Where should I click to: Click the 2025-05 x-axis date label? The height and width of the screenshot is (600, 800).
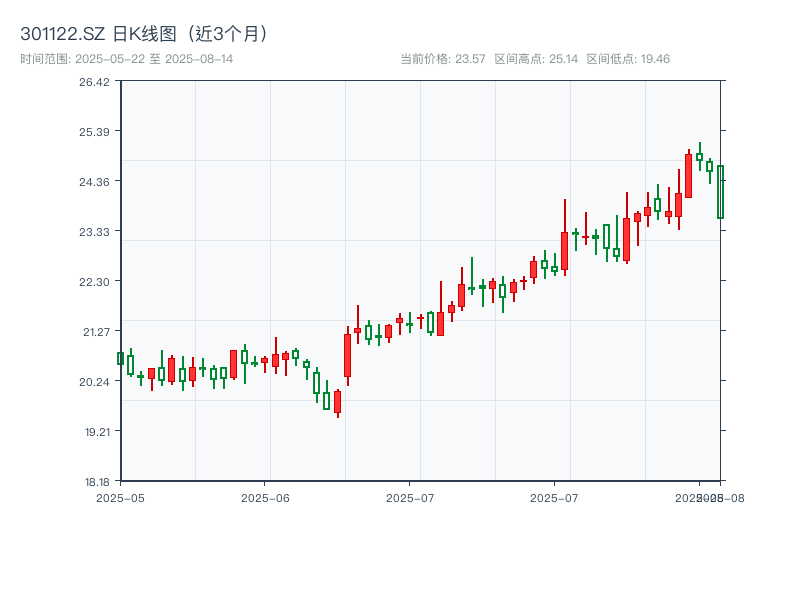click(120, 497)
